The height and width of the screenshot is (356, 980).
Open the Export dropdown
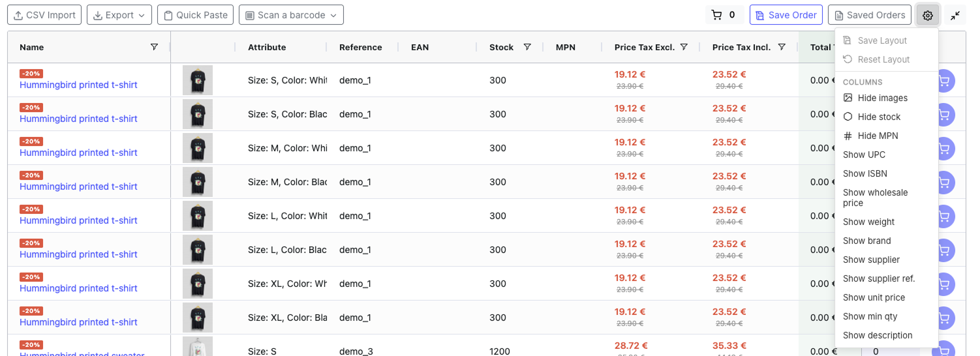[x=119, y=15]
